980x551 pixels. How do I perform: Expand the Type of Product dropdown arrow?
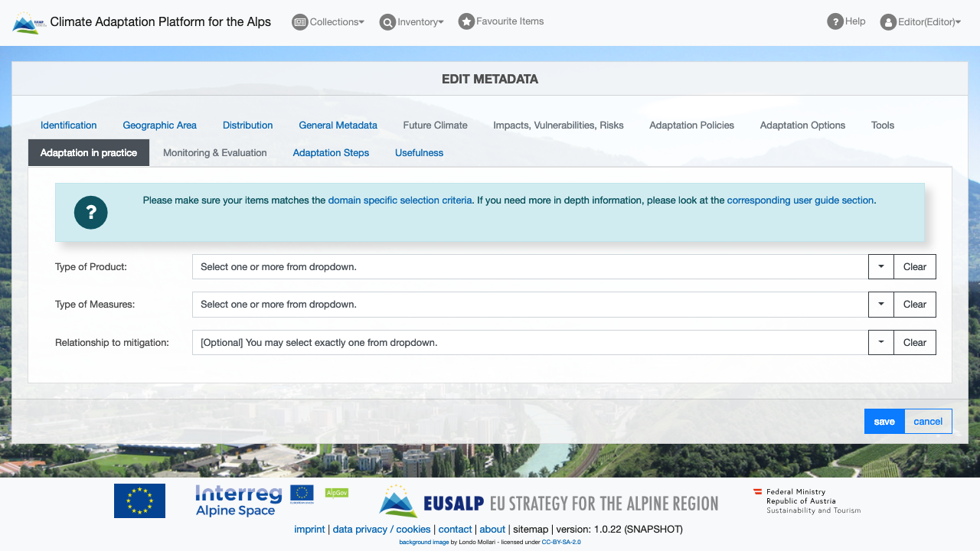coord(880,267)
